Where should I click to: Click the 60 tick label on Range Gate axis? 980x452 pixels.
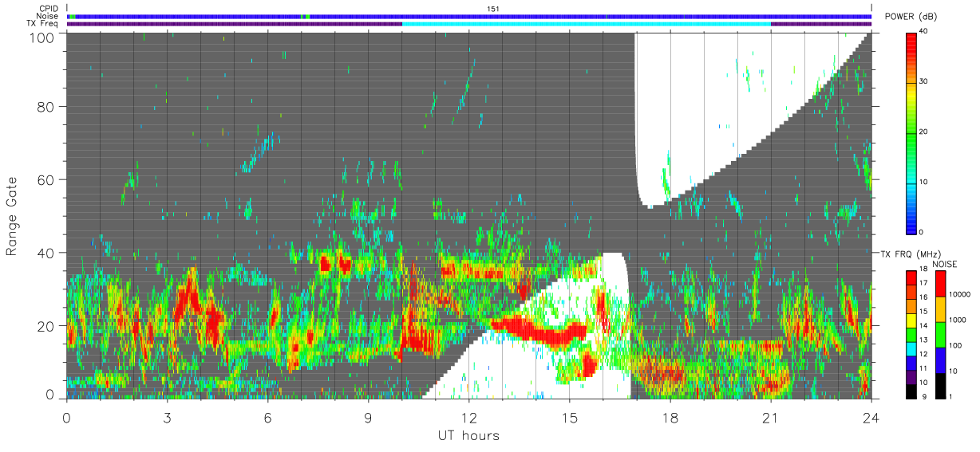point(47,179)
